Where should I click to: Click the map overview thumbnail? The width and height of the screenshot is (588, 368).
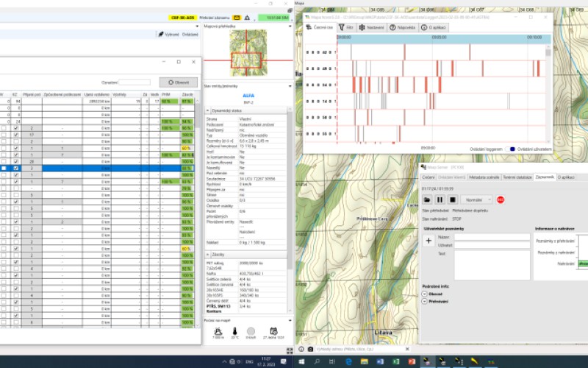pos(247,54)
